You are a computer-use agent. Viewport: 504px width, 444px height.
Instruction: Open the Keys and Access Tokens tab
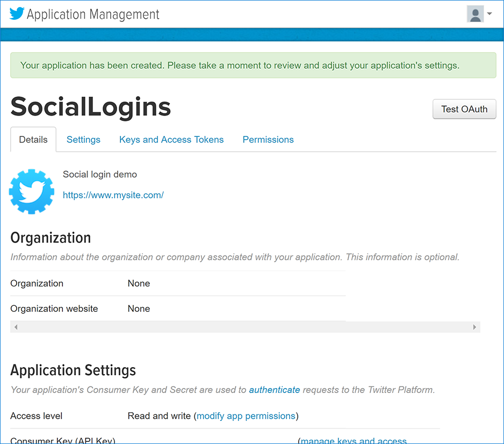tap(171, 139)
